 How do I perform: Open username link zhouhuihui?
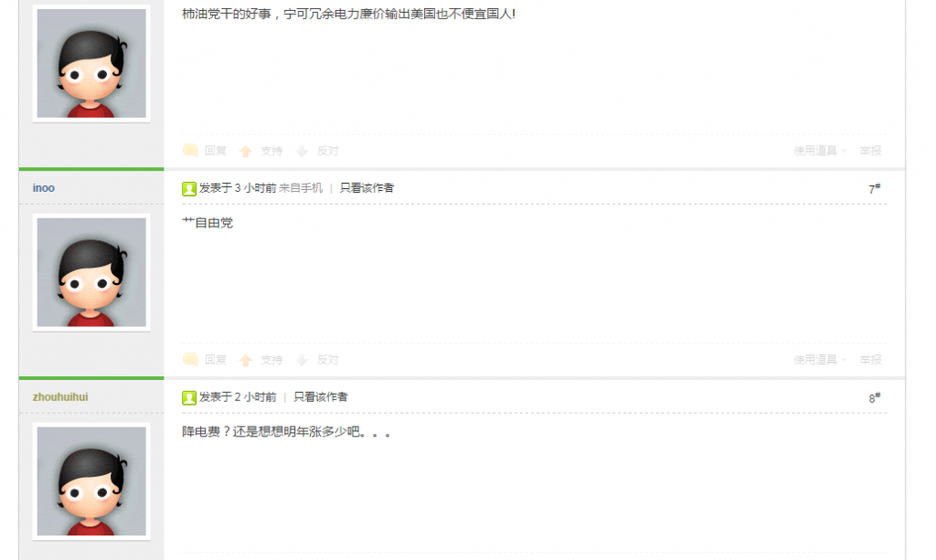tap(60, 396)
